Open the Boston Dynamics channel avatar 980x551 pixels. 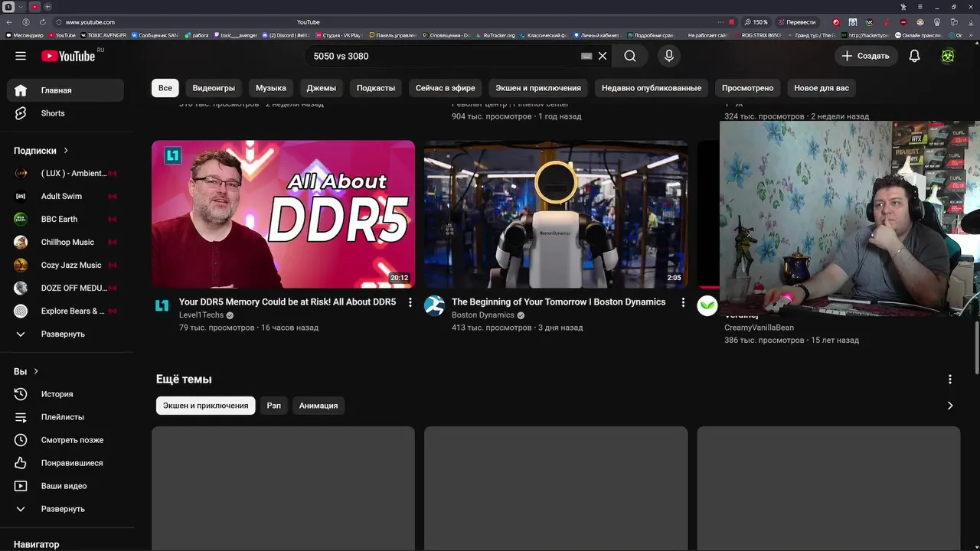click(434, 305)
